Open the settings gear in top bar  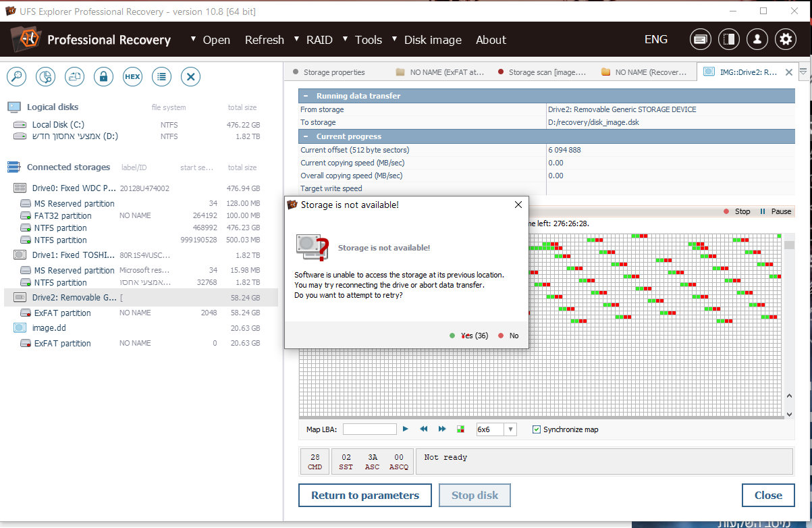point(785,40)
